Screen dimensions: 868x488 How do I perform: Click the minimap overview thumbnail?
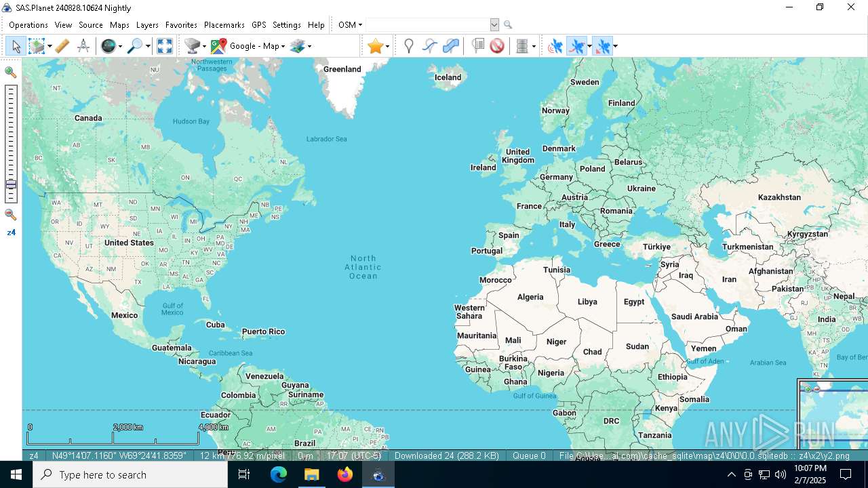click(x=833, y=415)
